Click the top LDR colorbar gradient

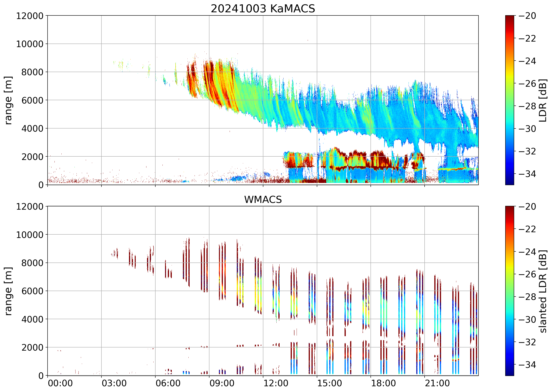click(509, 100)
